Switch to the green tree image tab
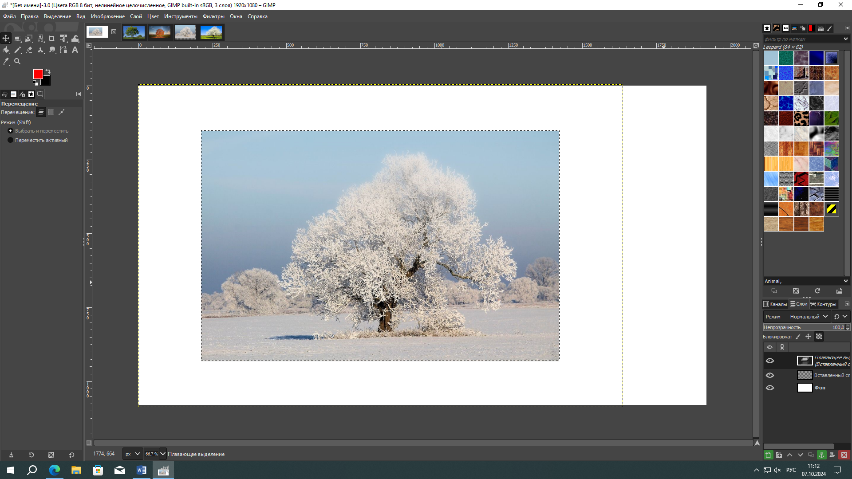This screenshot has height=479, width=852. click(134, 32)
